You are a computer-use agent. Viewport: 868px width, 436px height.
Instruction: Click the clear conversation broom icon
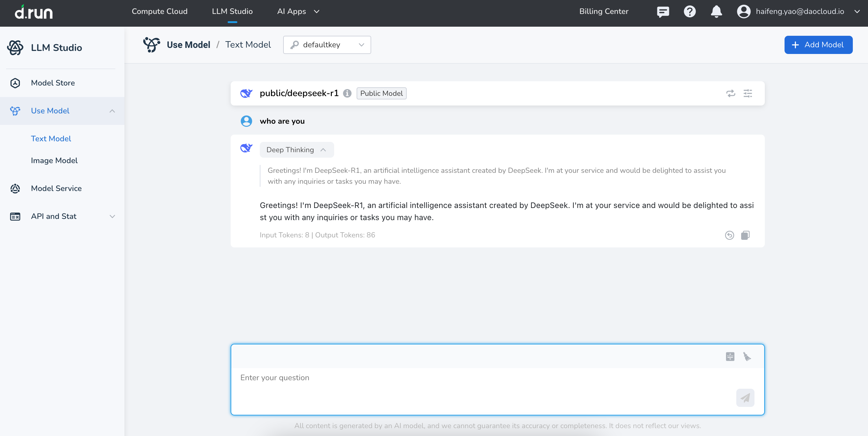pos(747,356)
